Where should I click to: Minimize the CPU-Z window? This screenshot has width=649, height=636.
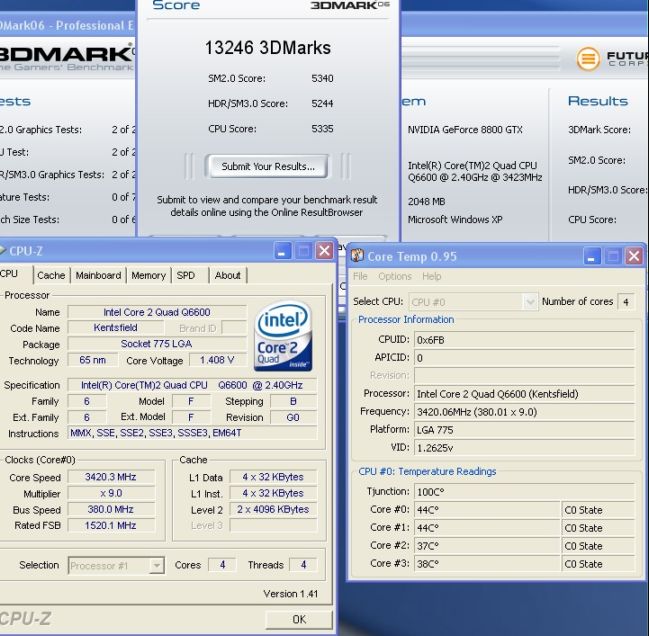[283, 251]
